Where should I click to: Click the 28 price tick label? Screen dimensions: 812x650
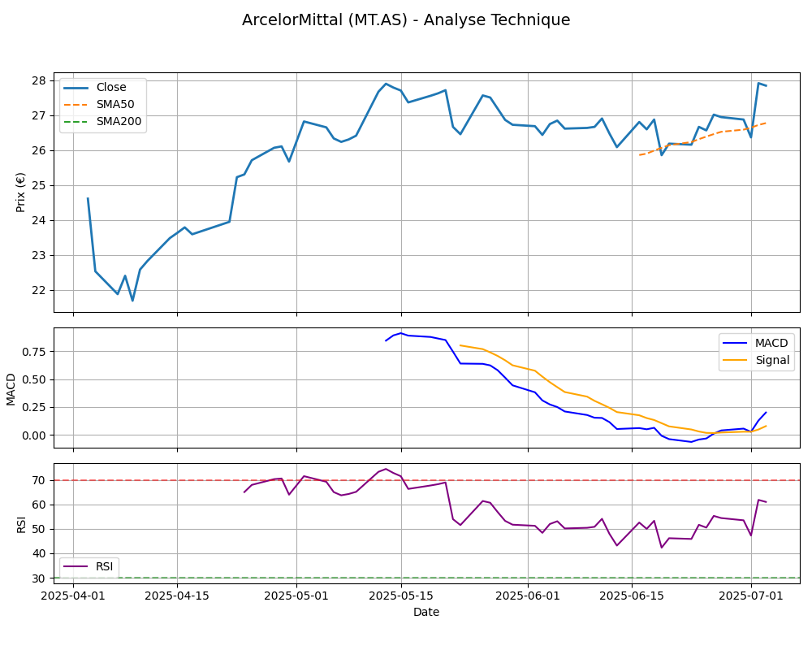point(39,81)
